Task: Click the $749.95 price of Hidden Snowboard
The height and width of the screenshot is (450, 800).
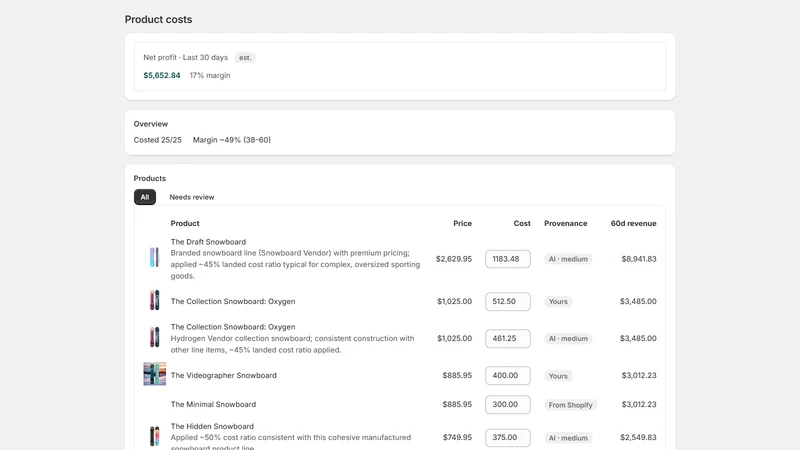Action: [x=457, y=438]
